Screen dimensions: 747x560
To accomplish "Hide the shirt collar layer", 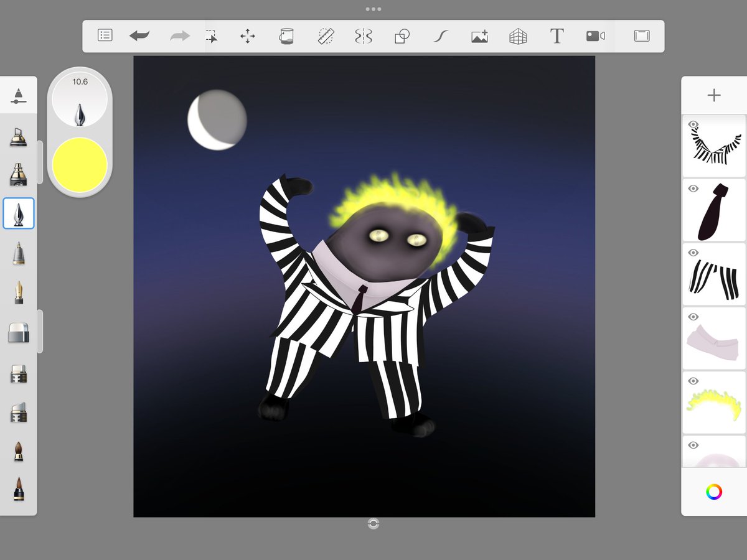I will 693,317.
